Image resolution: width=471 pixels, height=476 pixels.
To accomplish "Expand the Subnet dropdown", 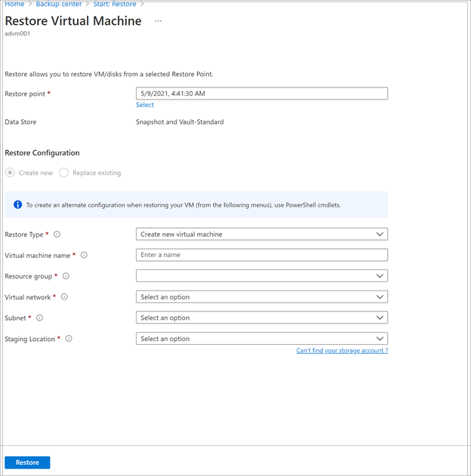I will (262, 318).
